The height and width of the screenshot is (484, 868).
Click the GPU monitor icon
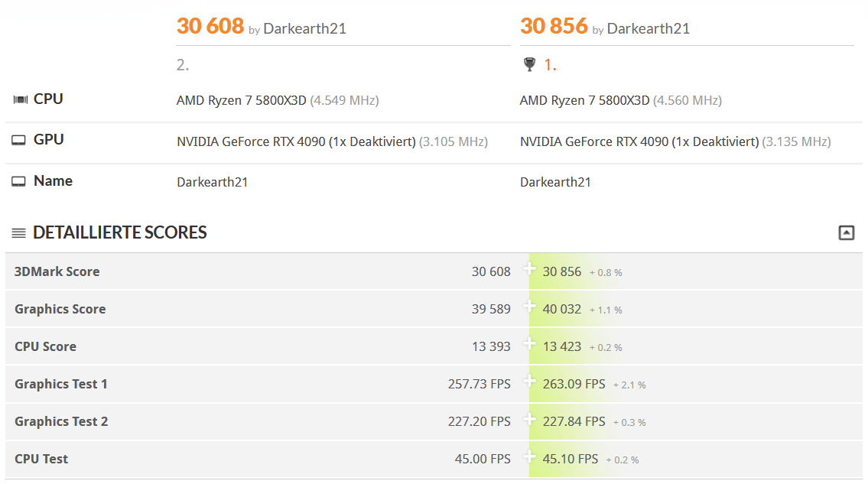[19, 140]
